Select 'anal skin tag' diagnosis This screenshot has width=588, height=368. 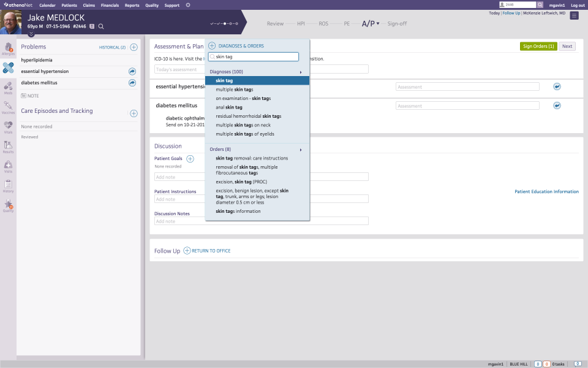pos(228,107)
